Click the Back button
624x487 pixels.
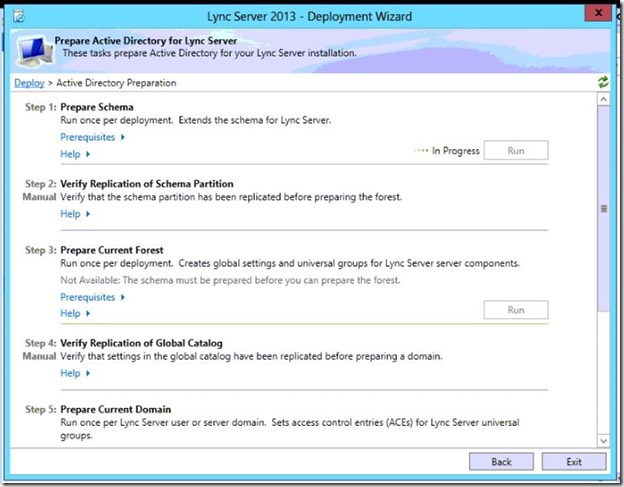501,462
